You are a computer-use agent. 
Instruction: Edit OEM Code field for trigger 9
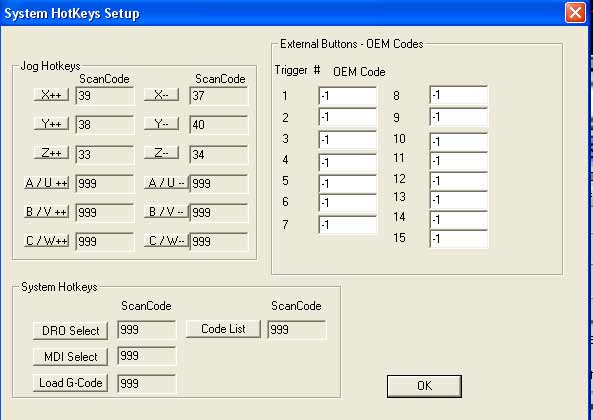459,117
